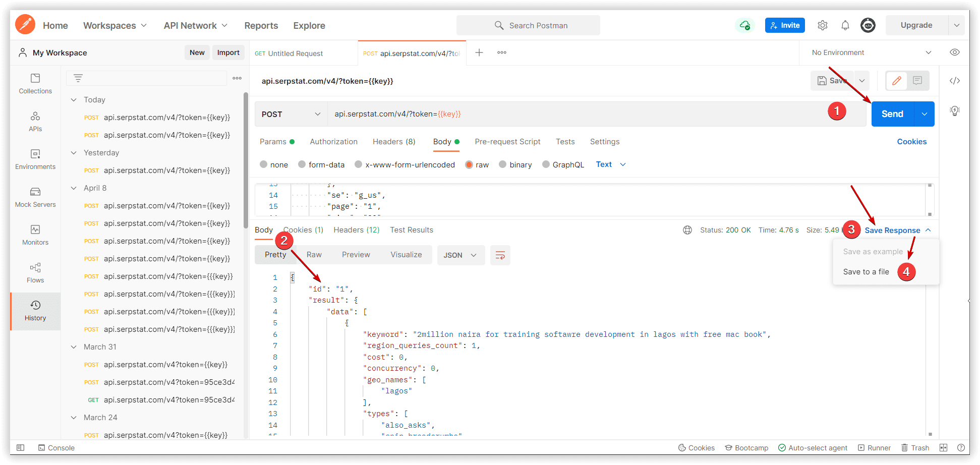Open the notifications bell
Screen dimensions: 980x465
coord(845,25)
